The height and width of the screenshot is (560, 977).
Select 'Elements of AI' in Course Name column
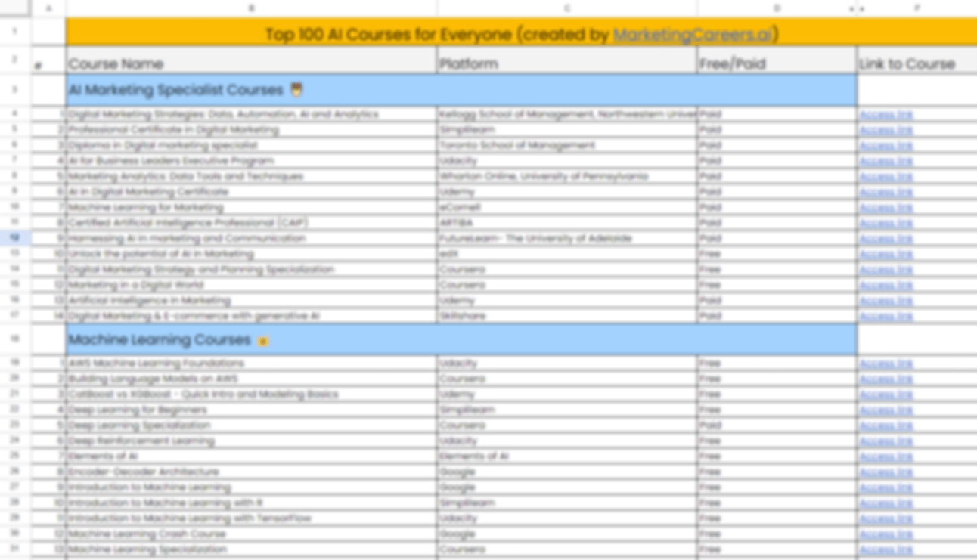click(x=251, y=456)
